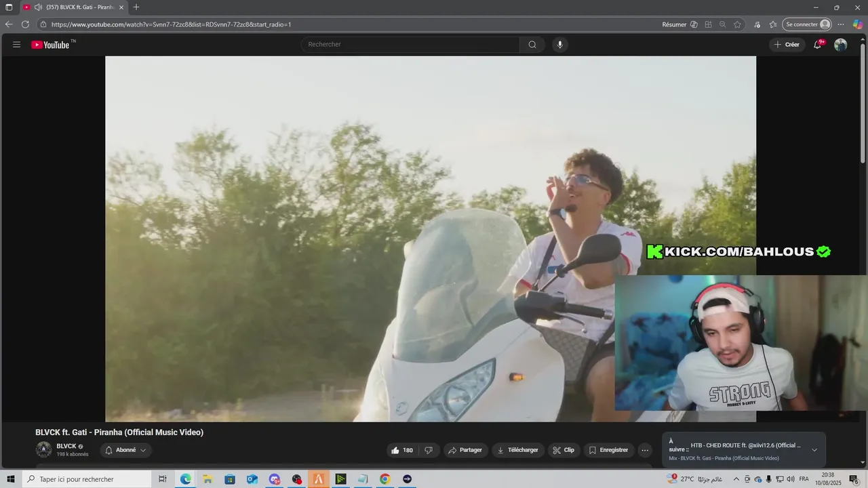Add this page to favorites star
This screenshot has width=868, height=488.
737,24
